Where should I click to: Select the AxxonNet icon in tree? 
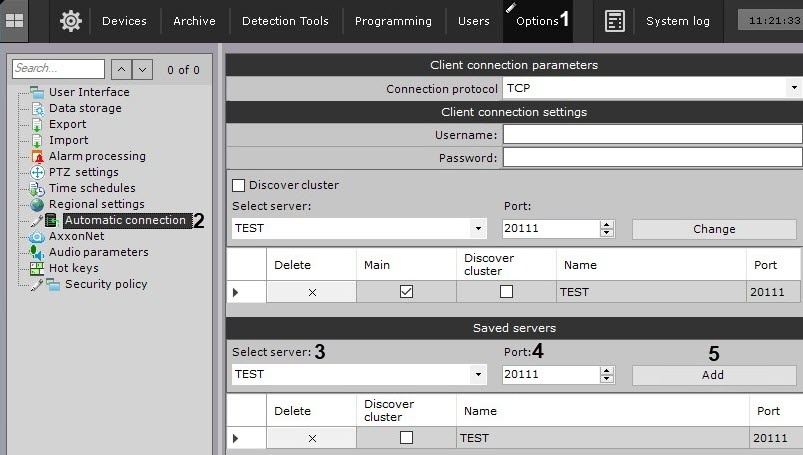[38, 237]
